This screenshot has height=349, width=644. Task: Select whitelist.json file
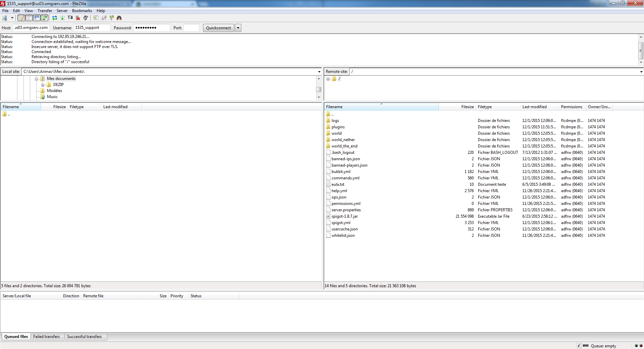click(343, 235)
